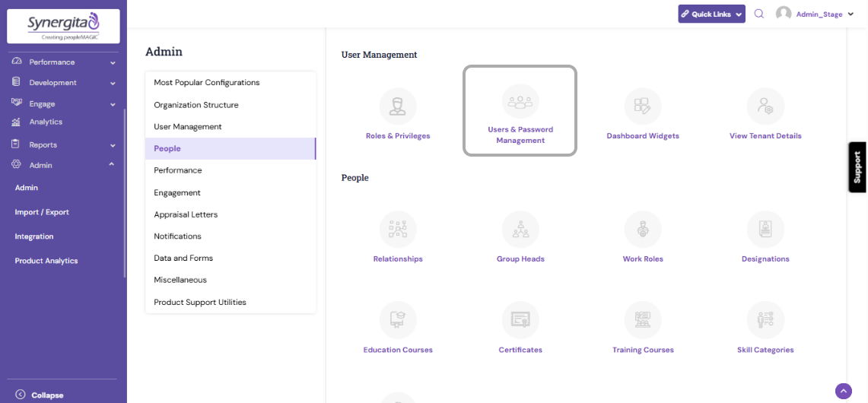Open the Relationships icon
Screen dimensions: 868x403
point(398,229)
